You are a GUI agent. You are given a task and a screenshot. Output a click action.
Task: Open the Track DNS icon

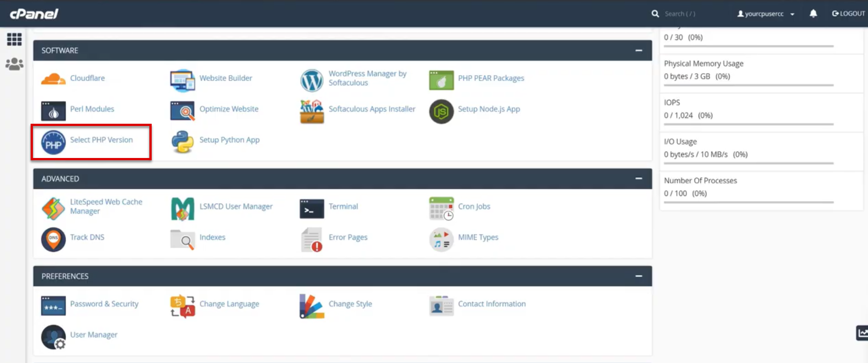point(53,239)
